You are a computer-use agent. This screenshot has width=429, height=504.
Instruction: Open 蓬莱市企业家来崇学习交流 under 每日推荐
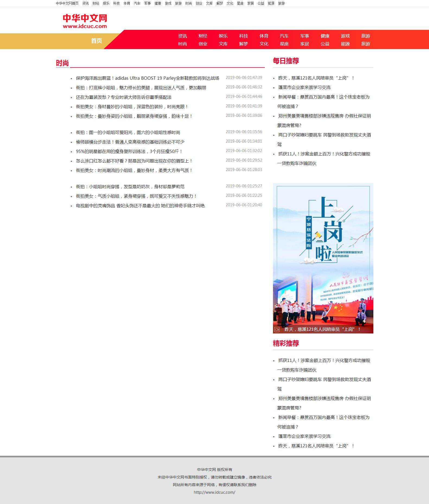pos(304,87)
